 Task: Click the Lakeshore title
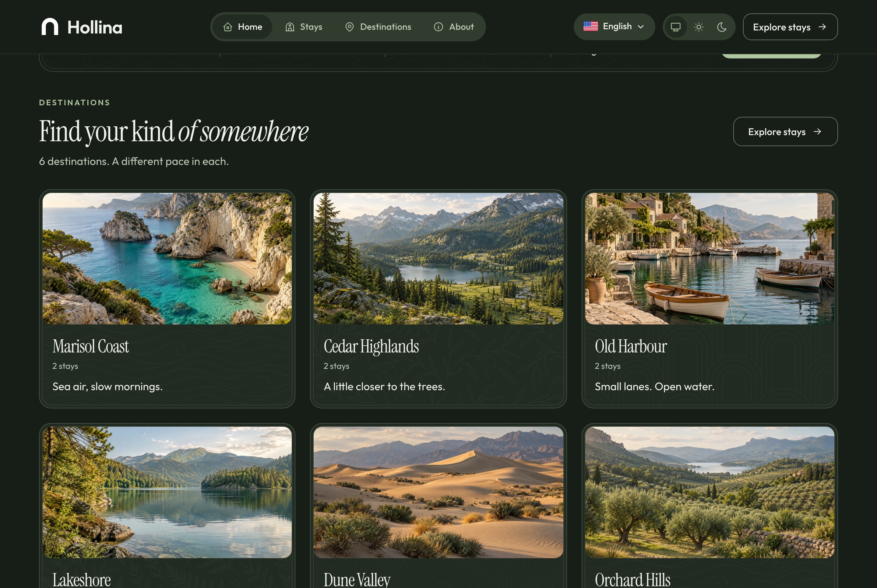click(x=81, y=579)
